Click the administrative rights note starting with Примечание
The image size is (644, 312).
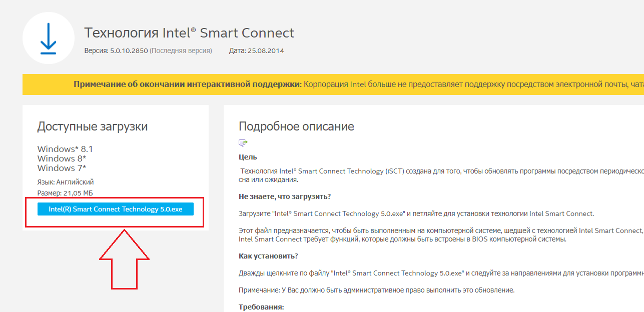tap(376, 290)
